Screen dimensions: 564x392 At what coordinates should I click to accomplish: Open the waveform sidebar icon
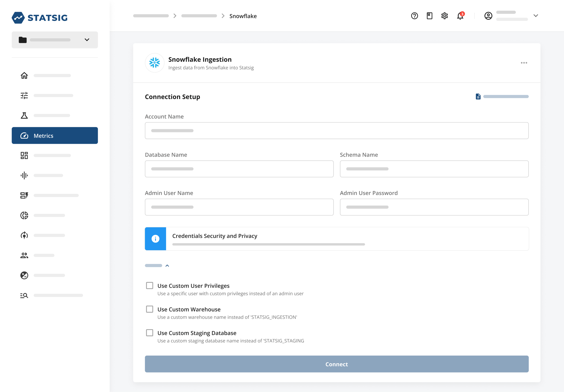point(24,175)
